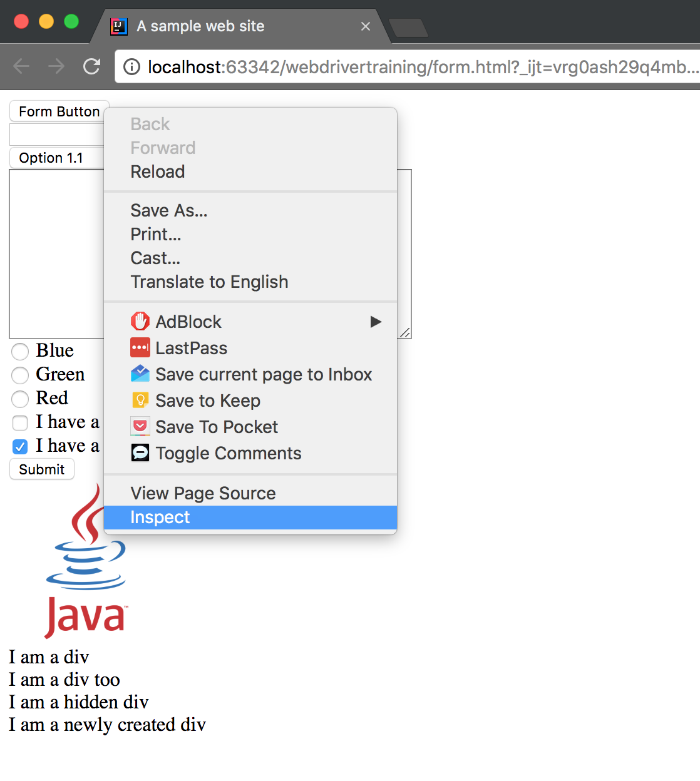Click the Toggle Comments icon
Screen dimensions: 700x781
(x=140, y=453)
